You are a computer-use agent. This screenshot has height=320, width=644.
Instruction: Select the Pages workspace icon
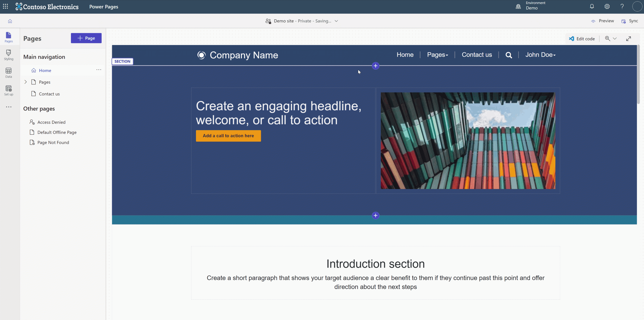[x=8, y=37]
